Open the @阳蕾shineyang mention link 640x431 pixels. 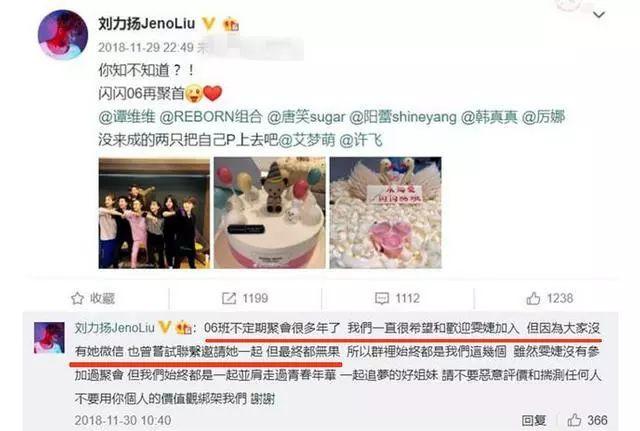403,117
